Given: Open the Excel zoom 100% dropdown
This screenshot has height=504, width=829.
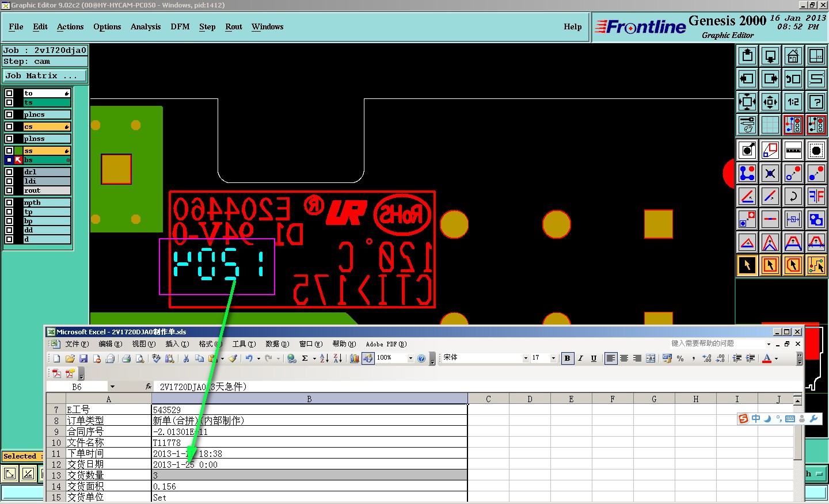Looking at the screenshot, I should (410, 358).
